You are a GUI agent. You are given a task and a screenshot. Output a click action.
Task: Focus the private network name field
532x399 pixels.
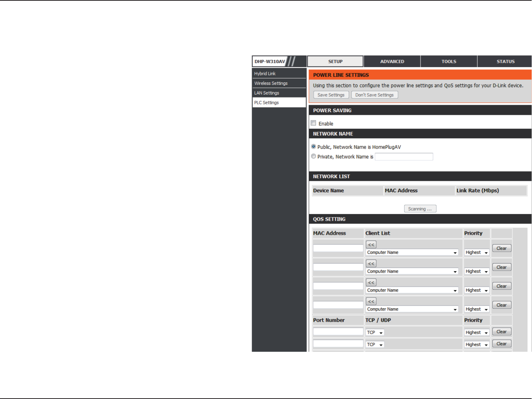(x=404, y=156)
